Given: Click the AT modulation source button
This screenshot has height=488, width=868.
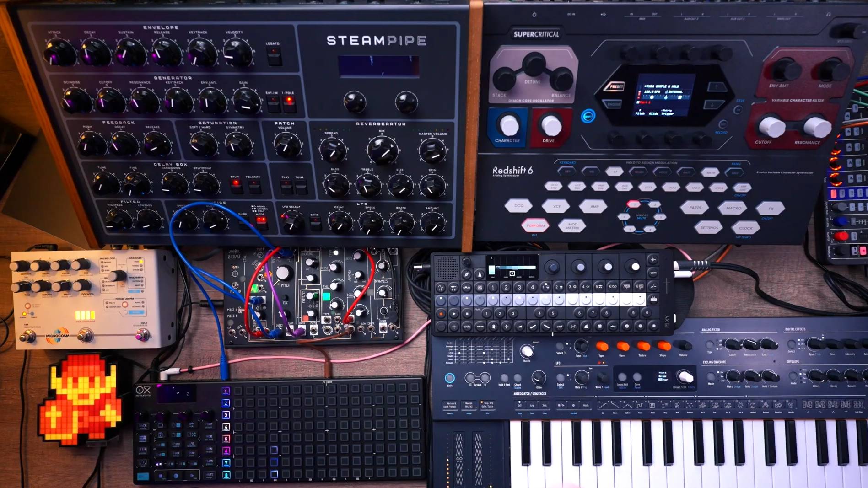Looking at the screenshot, I should point(615,172).
